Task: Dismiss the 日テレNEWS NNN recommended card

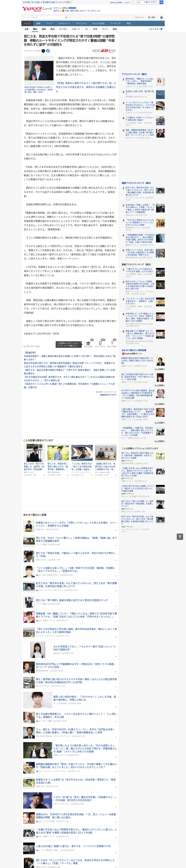Action: point(115,475)
